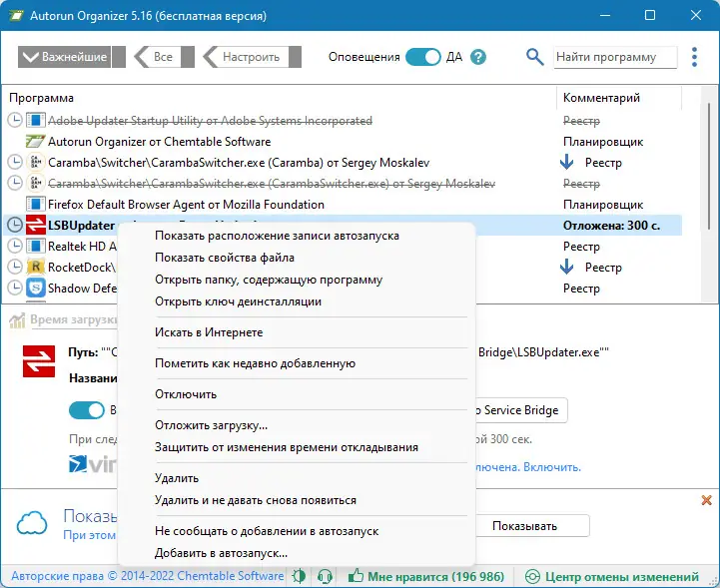The height and width of the screenshot is (588, 720).
Task: Click the Shadow Defender blue shield icon
Action: [35, 288]
